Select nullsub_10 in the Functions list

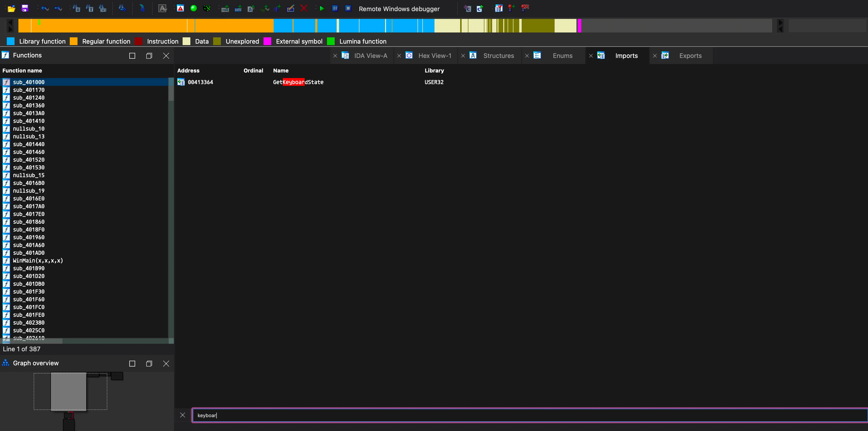click(29, 128)
